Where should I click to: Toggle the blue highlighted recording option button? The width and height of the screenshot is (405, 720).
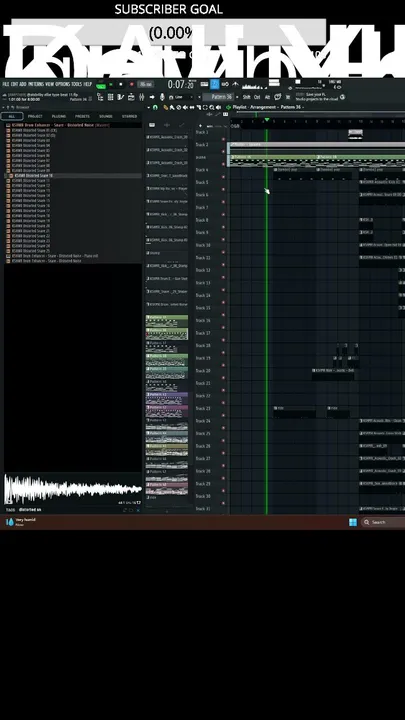pyautogui.click(x=215, y=84)
